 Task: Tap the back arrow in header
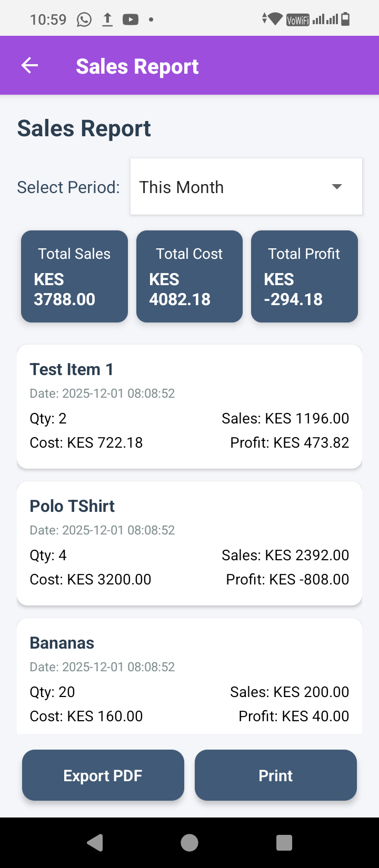pyautogui.click(x=29, y=66)
